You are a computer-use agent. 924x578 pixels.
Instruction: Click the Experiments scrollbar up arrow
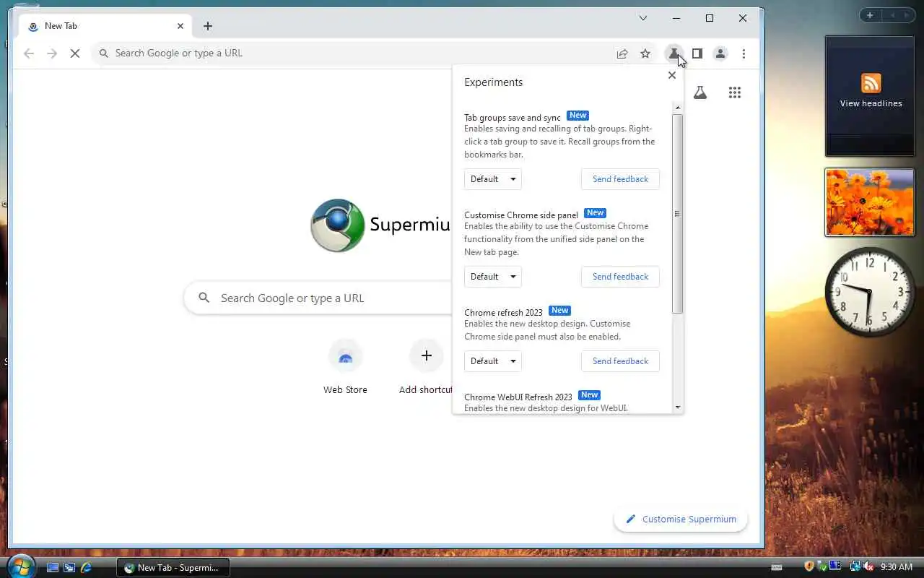(677, 108)
